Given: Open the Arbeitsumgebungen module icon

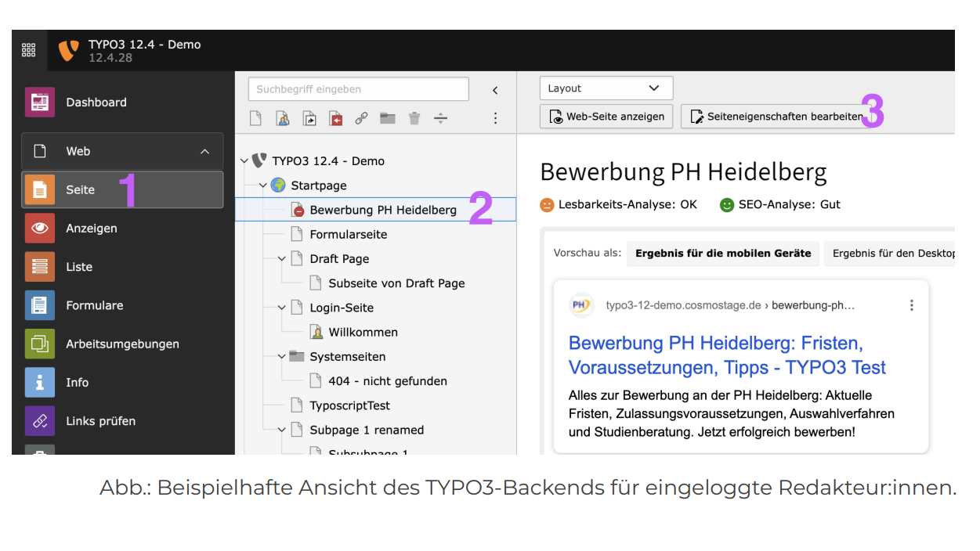Looking at the screenshot, I should click(x=39, y=344).
